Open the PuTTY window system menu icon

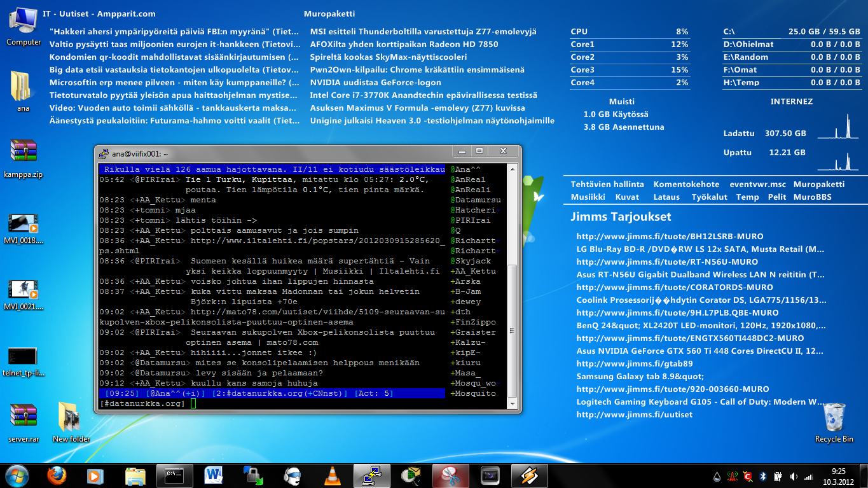coord(103,153)
